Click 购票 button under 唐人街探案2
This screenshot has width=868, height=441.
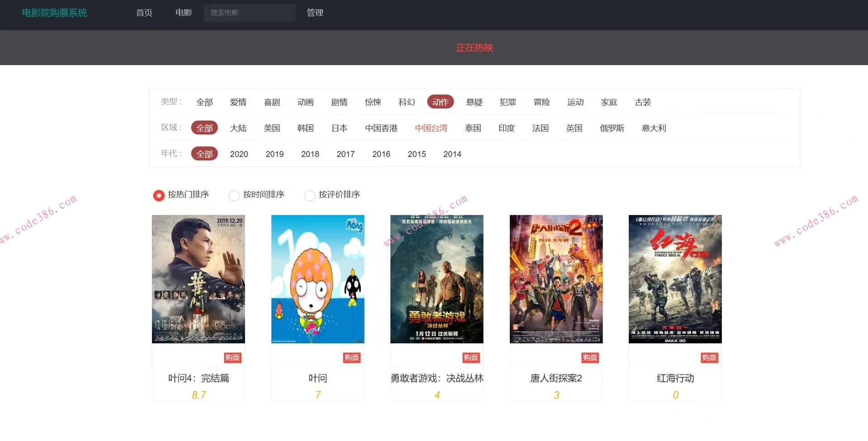[x=590, y=357]
